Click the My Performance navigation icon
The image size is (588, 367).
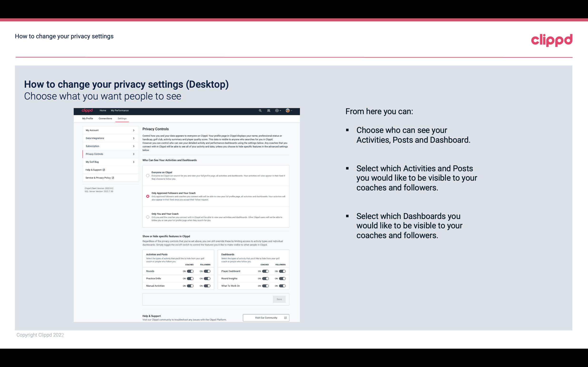click(120, 110)
